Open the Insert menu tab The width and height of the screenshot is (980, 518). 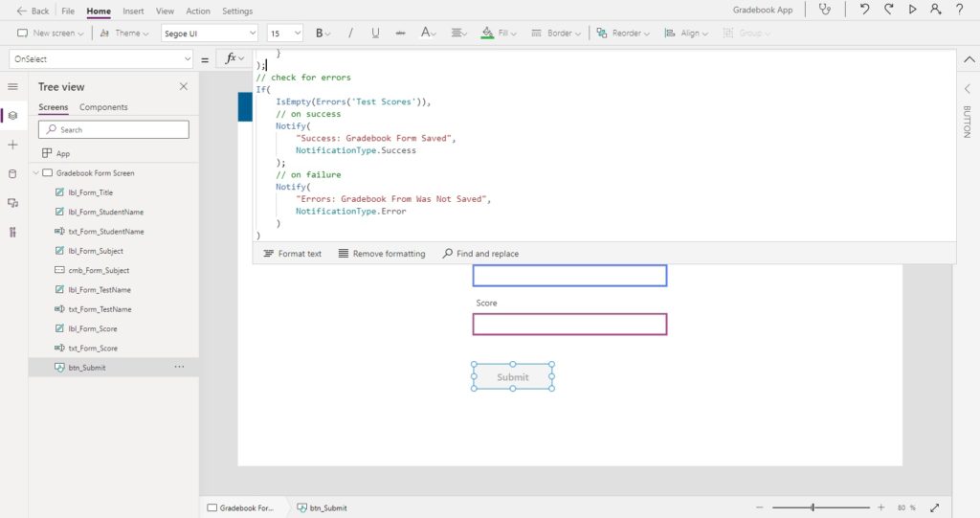point(133,11)
